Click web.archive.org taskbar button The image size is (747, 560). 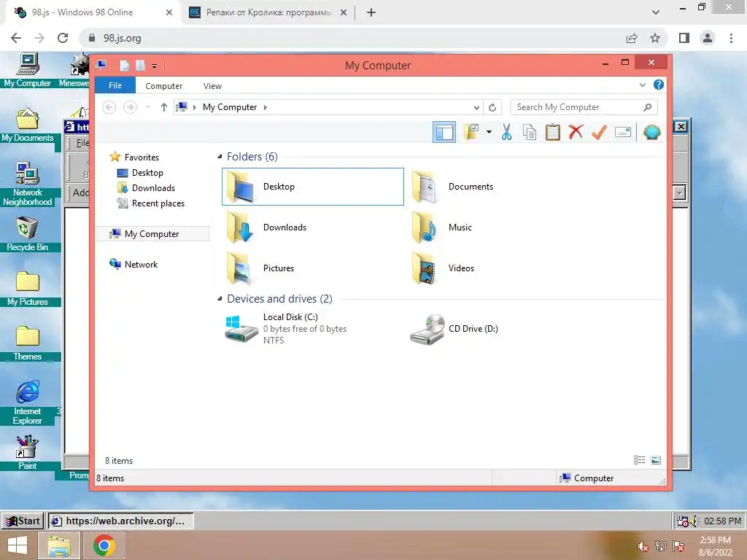(120, 521)
